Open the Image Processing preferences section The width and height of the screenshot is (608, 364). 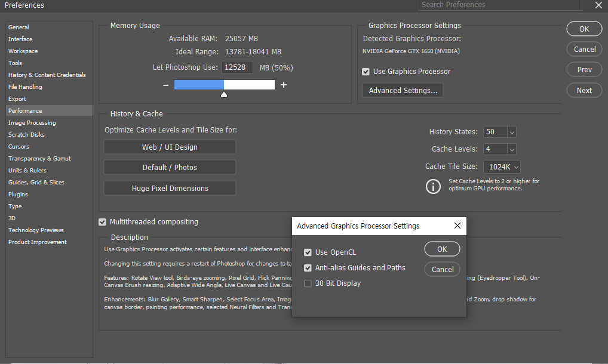tap(32, 123)
